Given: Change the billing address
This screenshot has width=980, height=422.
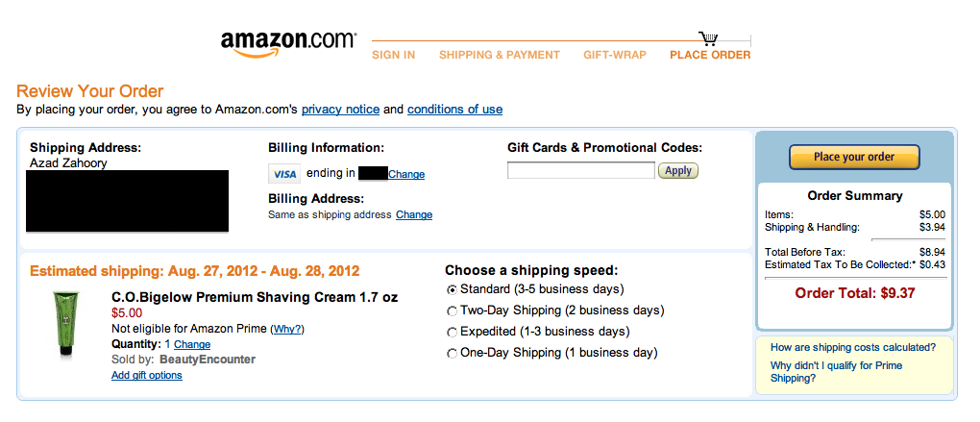Looking at the screenshot, I should (x=414, y=214).
